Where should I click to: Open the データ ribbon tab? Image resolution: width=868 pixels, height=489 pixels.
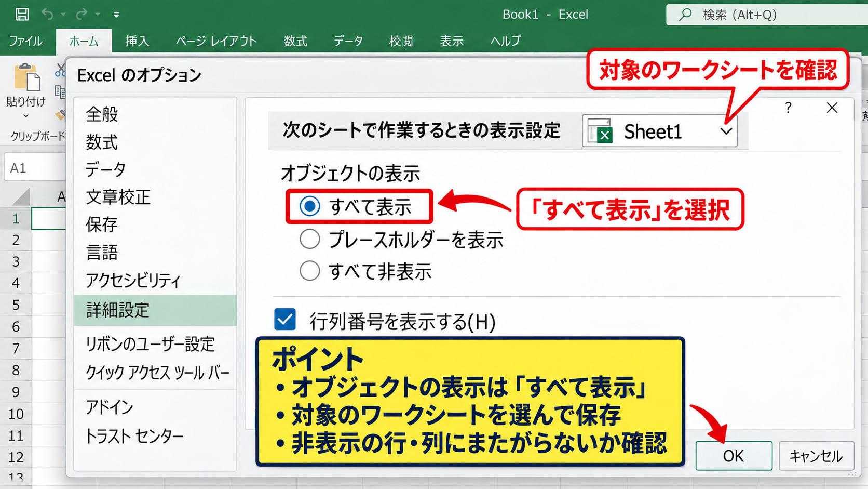(348, 41)
